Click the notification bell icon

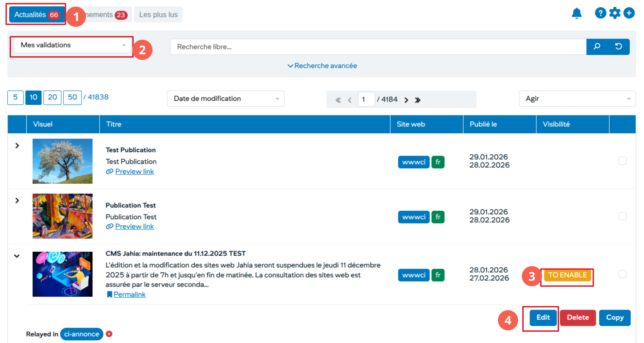[x=576, y=13]
